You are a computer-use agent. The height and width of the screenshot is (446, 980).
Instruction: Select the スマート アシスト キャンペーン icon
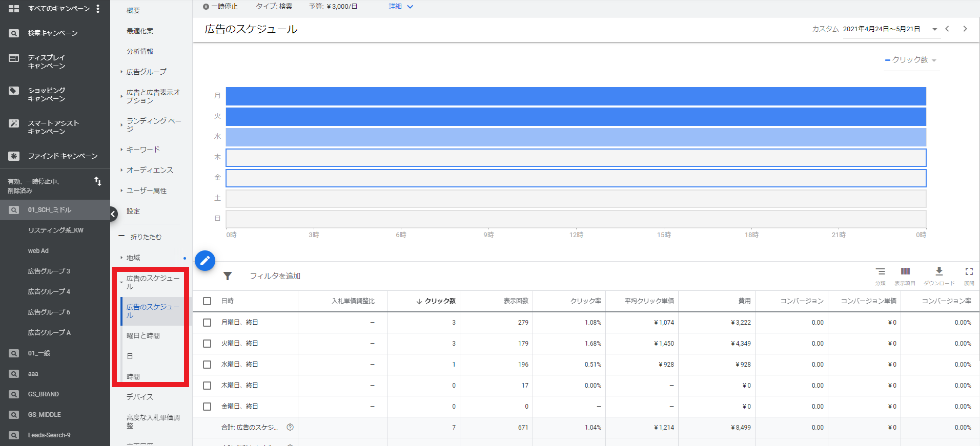14,123
